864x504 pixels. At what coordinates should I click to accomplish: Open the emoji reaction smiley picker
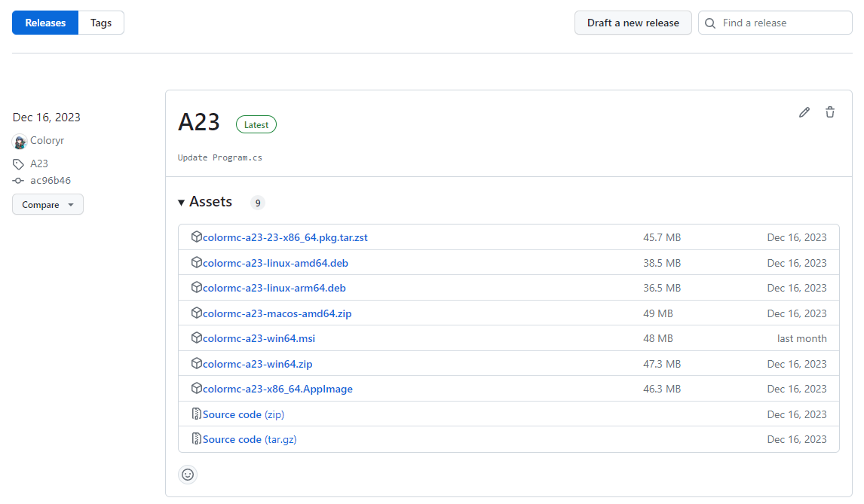point(188,475)
